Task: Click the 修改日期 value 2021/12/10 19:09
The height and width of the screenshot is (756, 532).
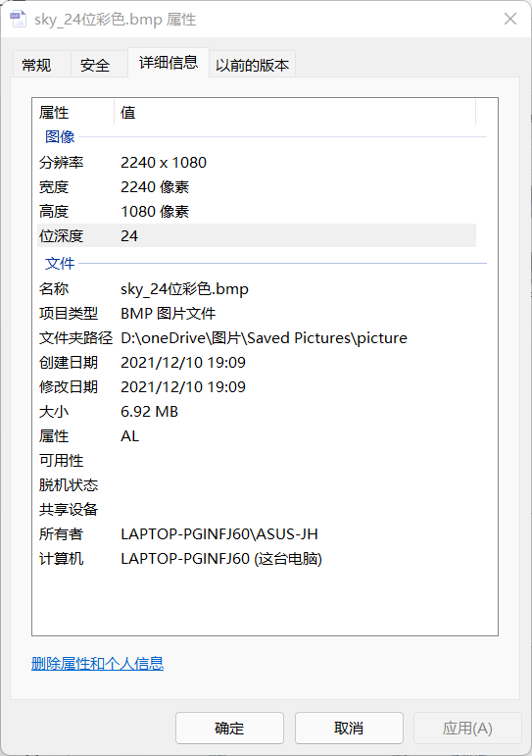Action: [183, 387]
